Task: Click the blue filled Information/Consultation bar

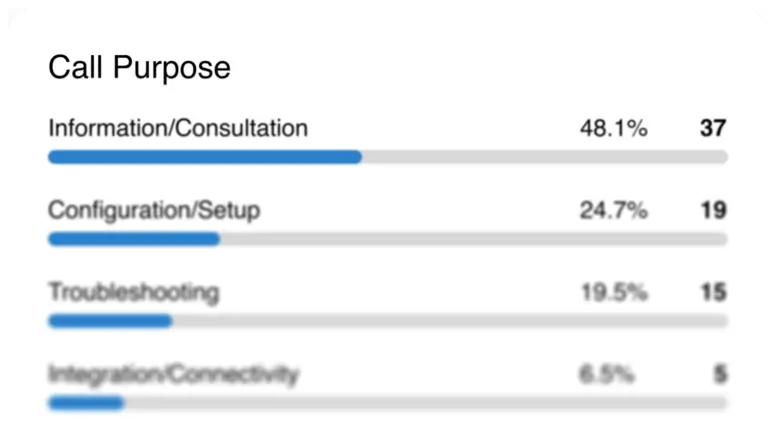Action: (x=205, y=157)
